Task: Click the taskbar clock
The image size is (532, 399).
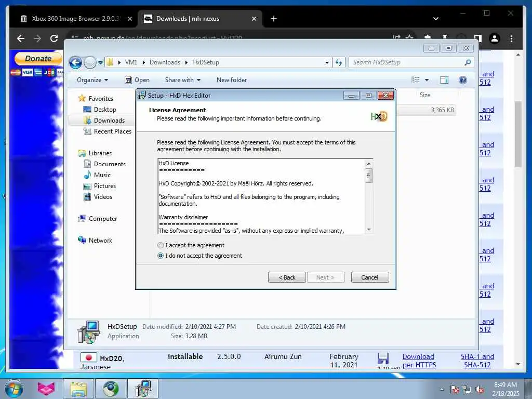Action: (x=506, y=389)
